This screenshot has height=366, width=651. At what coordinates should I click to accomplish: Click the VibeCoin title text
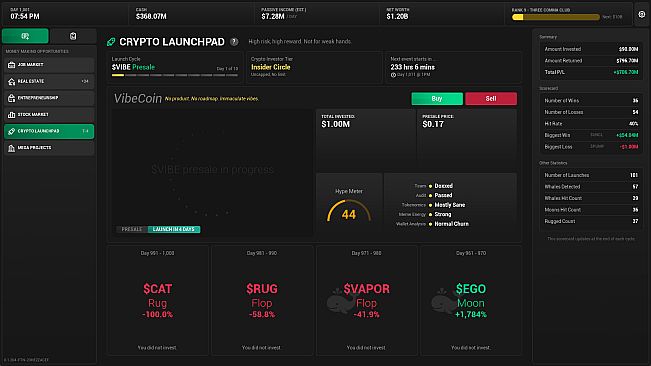click(x=138, y=98)
